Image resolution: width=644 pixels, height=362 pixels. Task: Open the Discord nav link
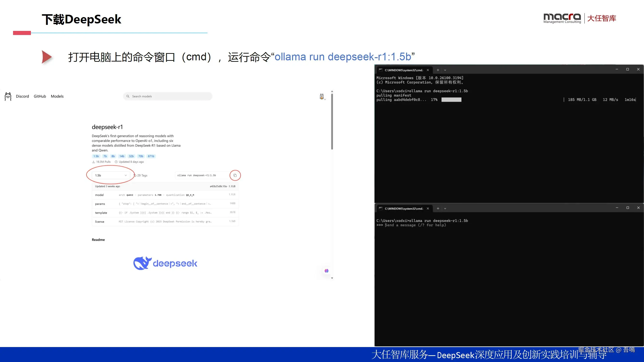click(22, 97)
